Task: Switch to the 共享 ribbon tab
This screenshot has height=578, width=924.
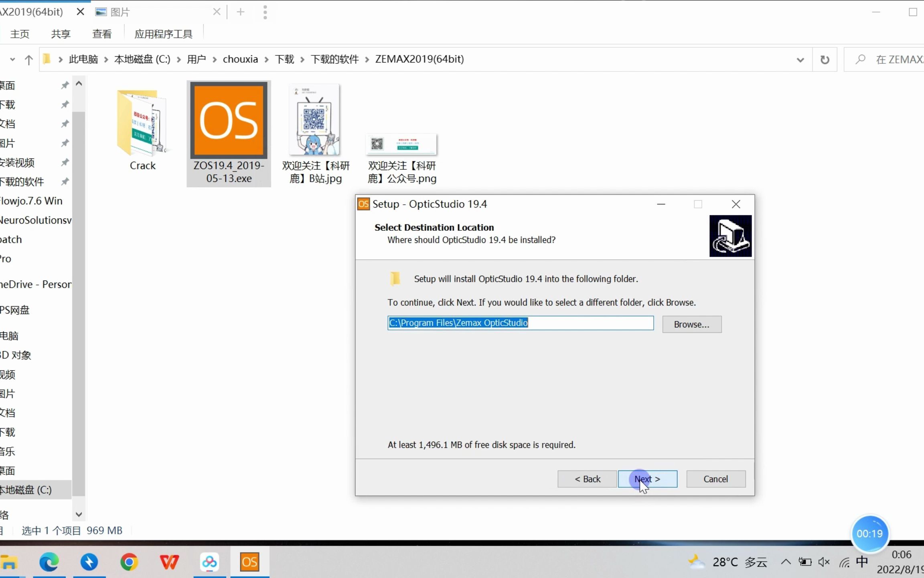Action: (x=60, y=33)
